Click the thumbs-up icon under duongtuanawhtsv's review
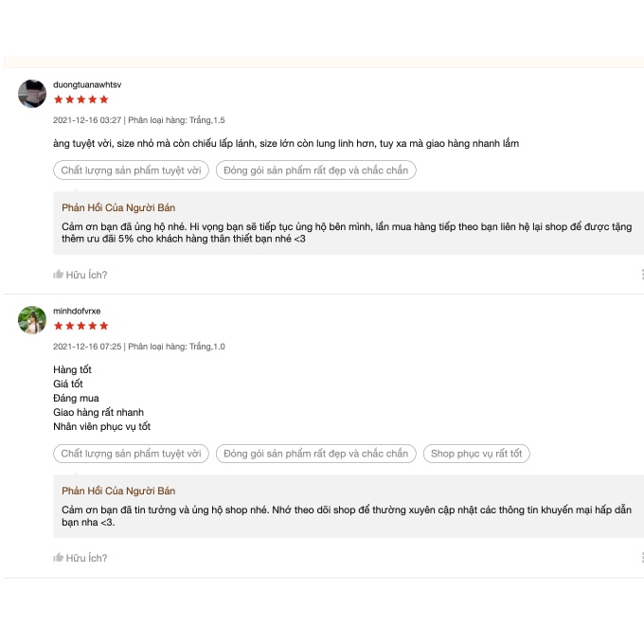This screenshot has width=644, height=644. click(x=59, y=275)
